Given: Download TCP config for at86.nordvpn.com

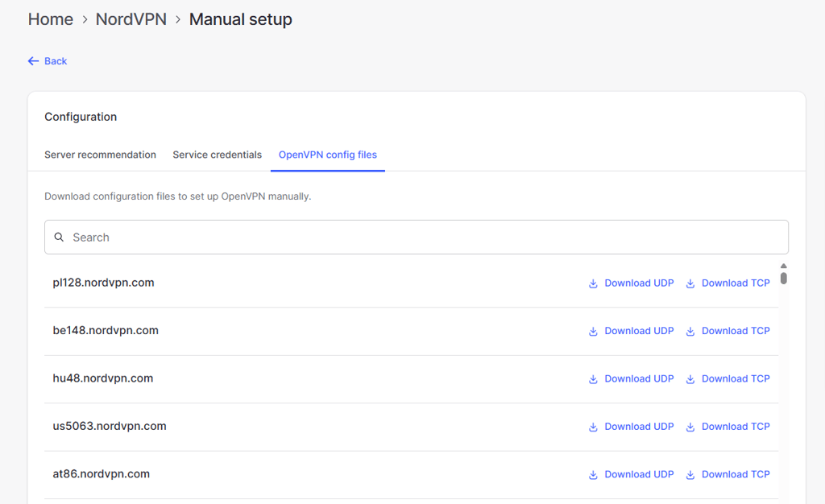Looking at the screenshot, I should pyautogui.click(x=736, y=474).
